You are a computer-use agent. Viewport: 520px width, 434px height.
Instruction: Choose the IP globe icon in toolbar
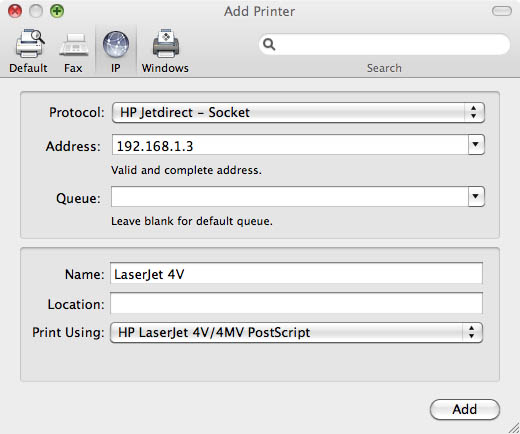pyautogui.click(x=116, y=44)
